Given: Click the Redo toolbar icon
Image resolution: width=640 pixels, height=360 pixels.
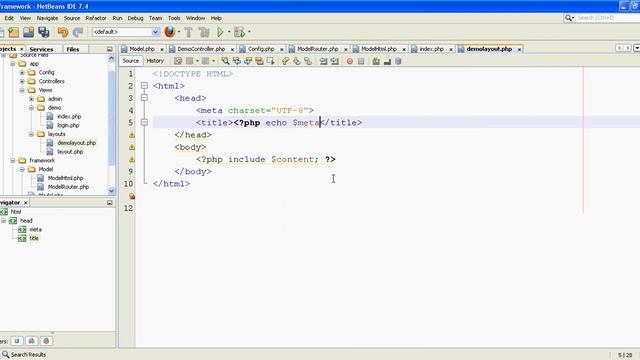Looking at the screenshot, I should pos(78,32).
